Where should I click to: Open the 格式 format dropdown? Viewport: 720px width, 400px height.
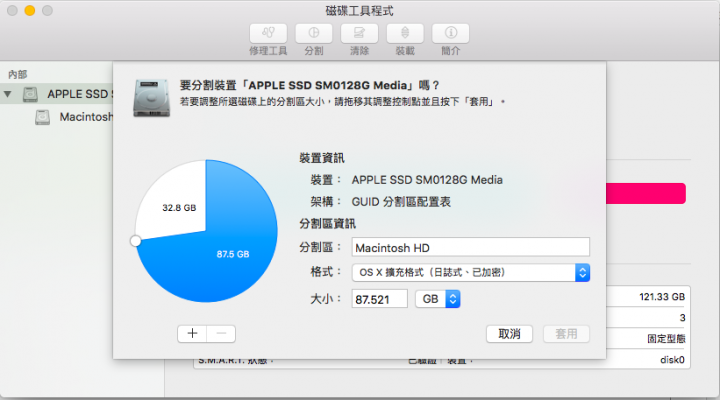click(x=471, y=272)
